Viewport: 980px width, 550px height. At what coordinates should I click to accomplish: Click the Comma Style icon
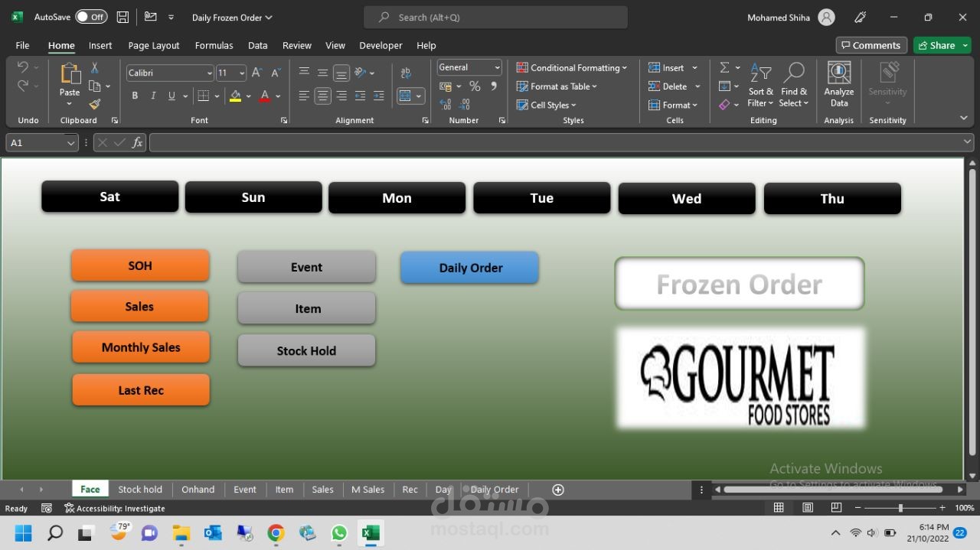(x=494, y=86)
